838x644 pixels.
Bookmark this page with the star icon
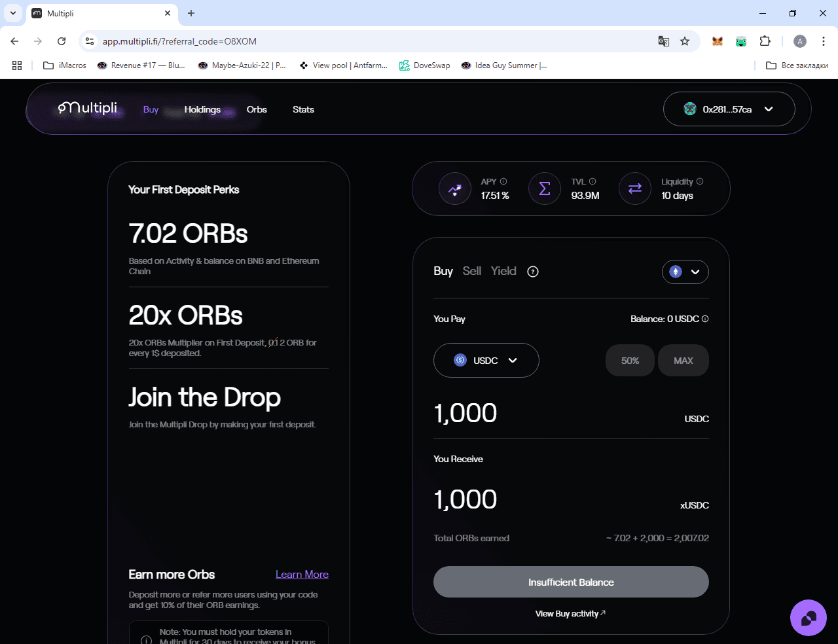685,41
